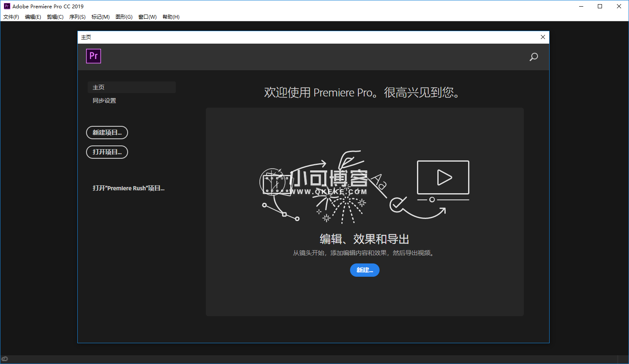This screenshot has width=629, height=364.
Task: Click the Premiere title bar app icon
Action: click(x=7, y=6)
